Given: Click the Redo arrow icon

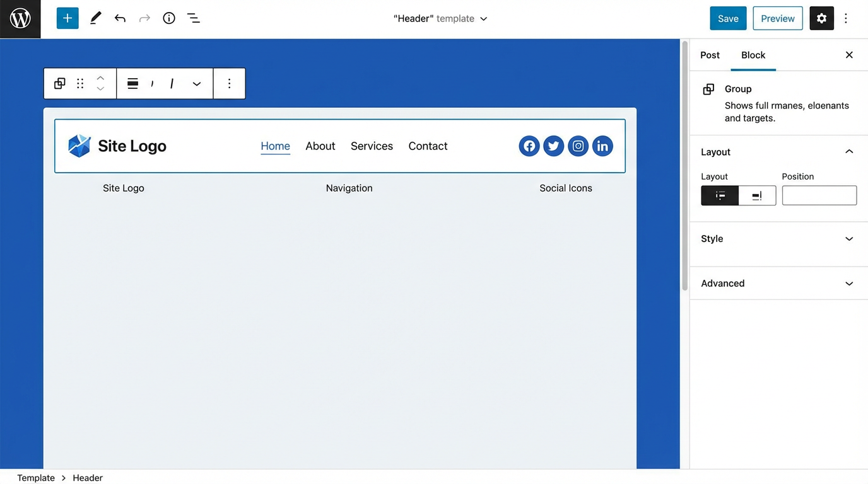Looking at the screenshot, I should click(x=144, y=18).
